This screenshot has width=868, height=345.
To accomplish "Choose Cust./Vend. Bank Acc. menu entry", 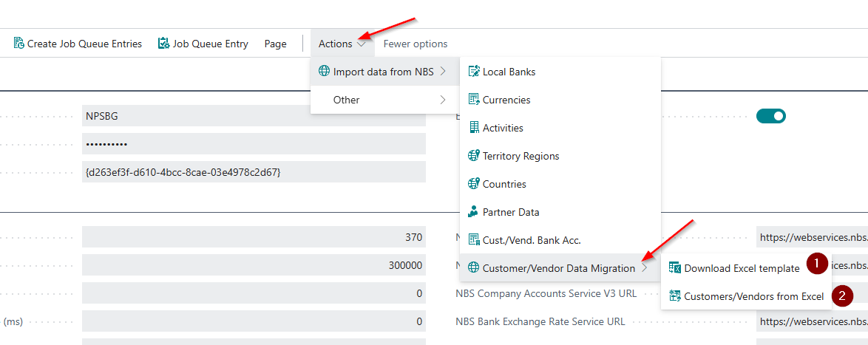I will click(x=531, y=240).
